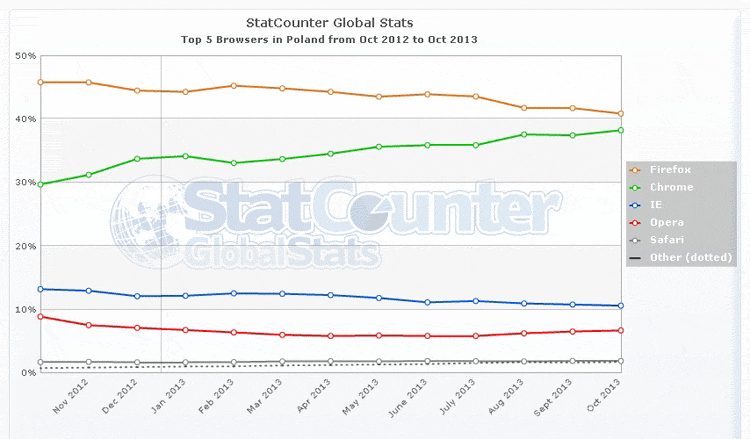This screenshot has width=750, height=439.
Task: Click Opera's first data point at far left
Action: click(x=41, y=316)
